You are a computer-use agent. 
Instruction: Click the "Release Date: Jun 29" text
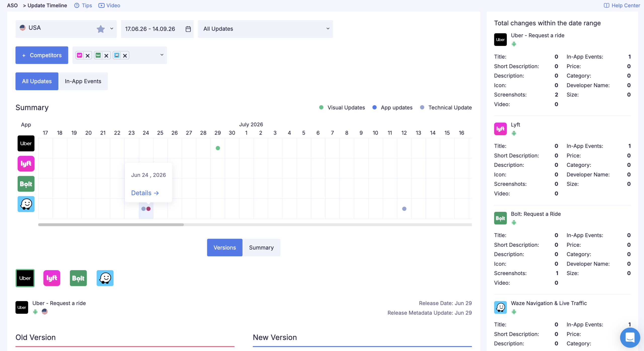point(445,303)
